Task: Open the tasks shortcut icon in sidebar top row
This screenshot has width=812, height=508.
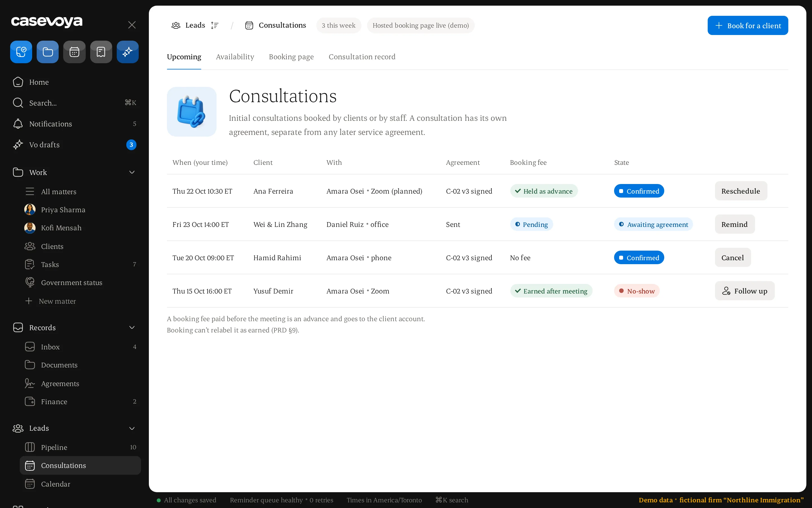Action: 21,52
